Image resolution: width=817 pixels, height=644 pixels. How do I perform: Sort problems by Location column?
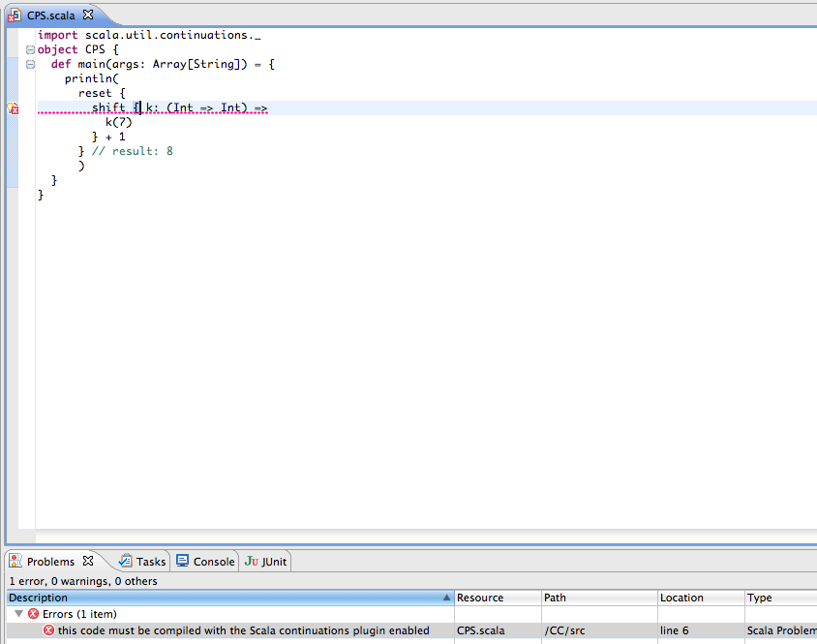(701, 598)
